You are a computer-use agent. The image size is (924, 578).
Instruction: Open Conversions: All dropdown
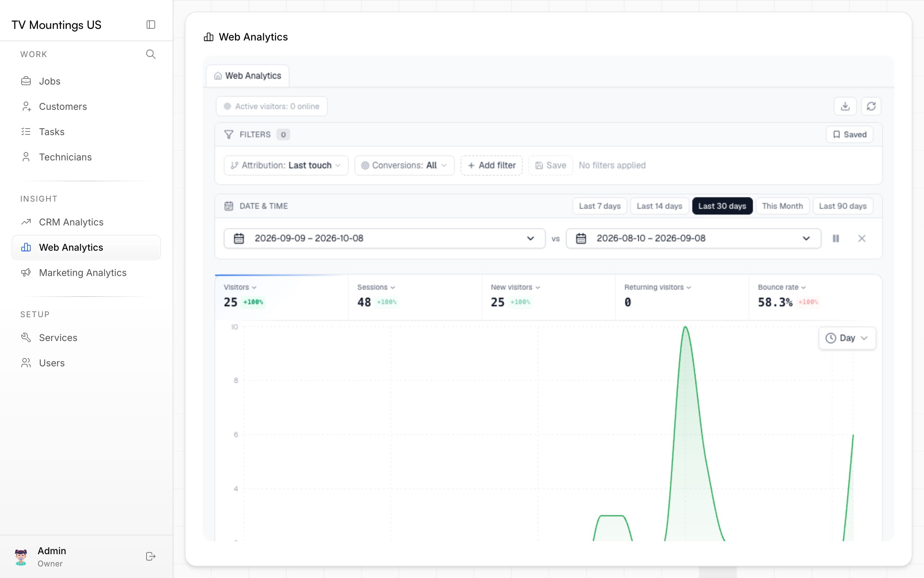pyautogui.click(x=404, y=165)
